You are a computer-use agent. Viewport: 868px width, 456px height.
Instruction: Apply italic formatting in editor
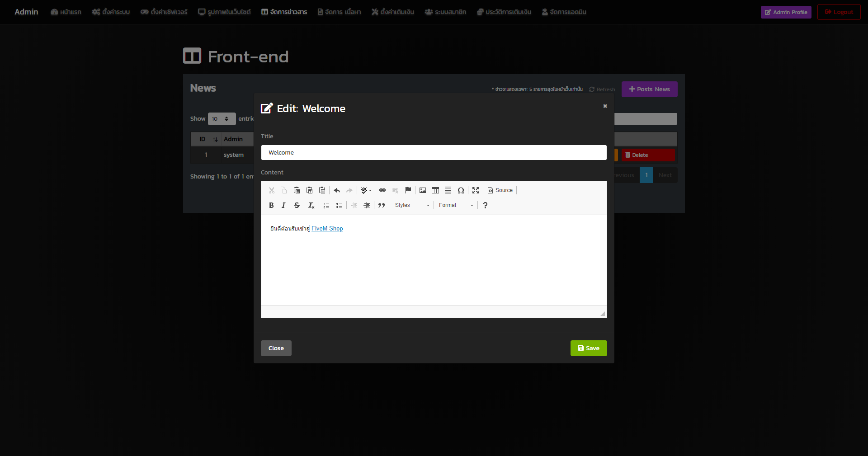[x=283, y=205]
